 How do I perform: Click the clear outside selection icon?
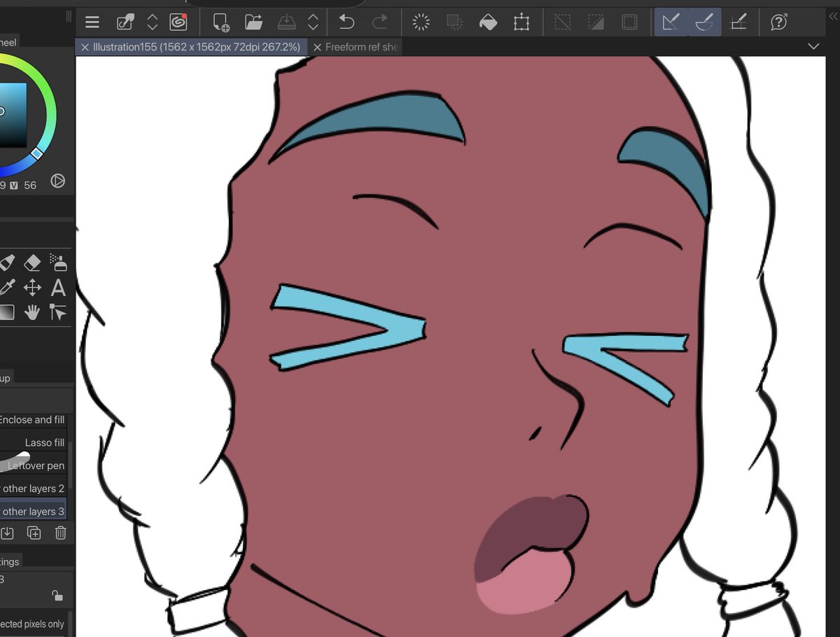455,22
